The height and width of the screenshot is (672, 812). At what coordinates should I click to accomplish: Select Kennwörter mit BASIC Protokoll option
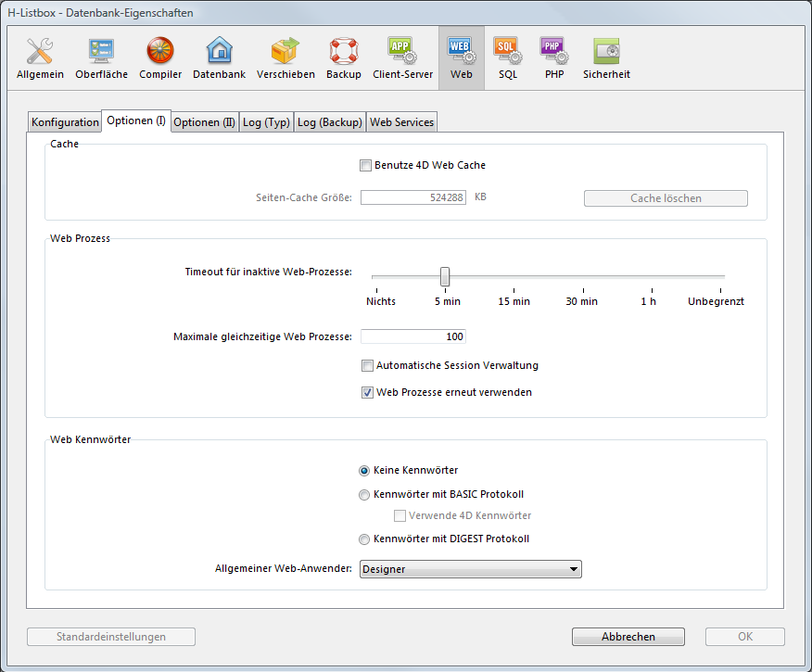pyautogui.click(x=364, y=495)
